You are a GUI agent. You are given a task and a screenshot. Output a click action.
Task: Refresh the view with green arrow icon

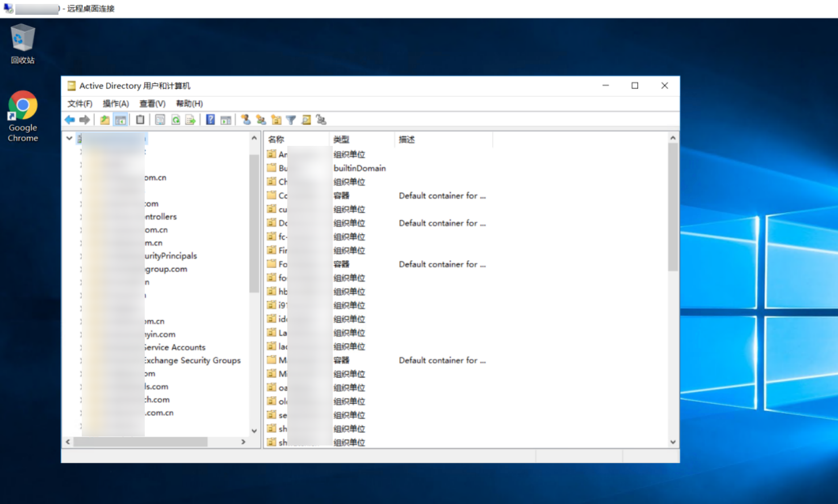tap(175, 120)
